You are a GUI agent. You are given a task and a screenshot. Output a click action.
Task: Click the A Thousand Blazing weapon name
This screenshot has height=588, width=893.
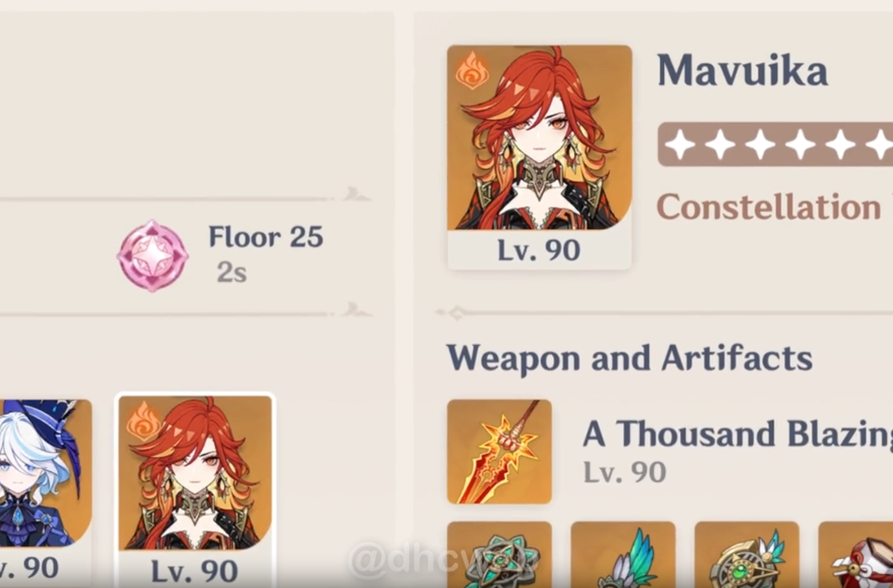click(737, 434)
